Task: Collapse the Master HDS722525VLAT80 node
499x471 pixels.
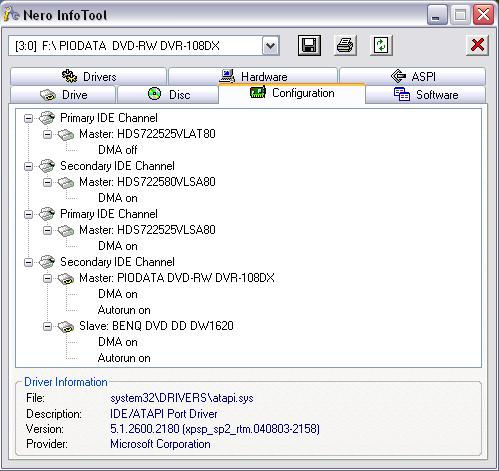Action: coord(48,134)
